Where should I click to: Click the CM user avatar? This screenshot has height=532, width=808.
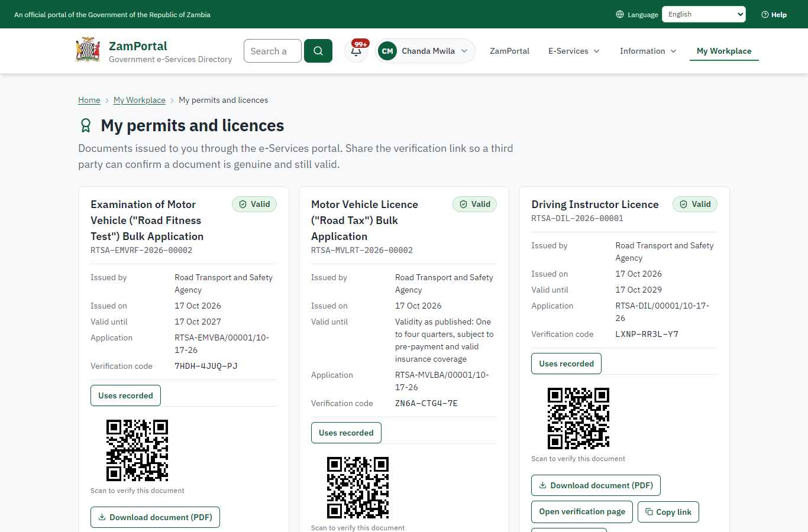click(x=387, y=51)
